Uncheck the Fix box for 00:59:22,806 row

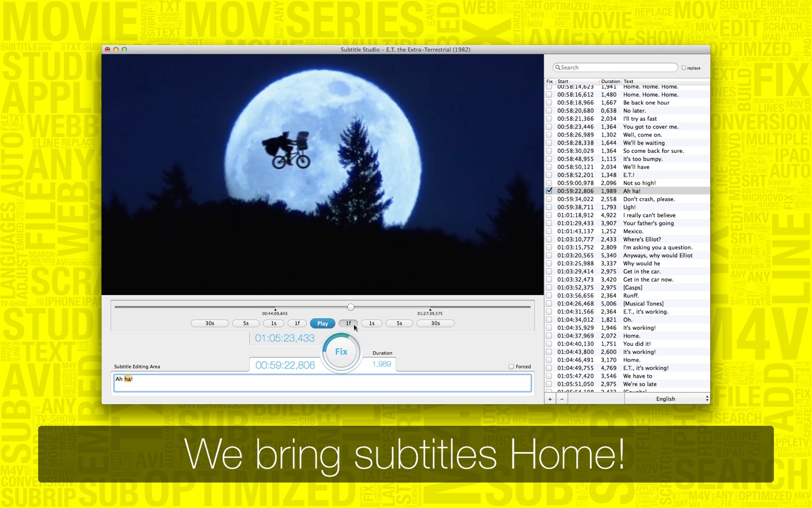549,191
